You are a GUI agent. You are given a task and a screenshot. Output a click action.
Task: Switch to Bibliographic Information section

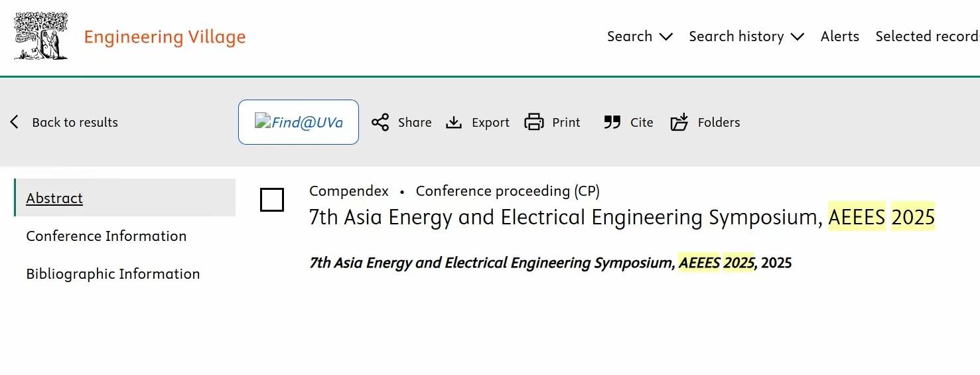[x=113, y=274]
